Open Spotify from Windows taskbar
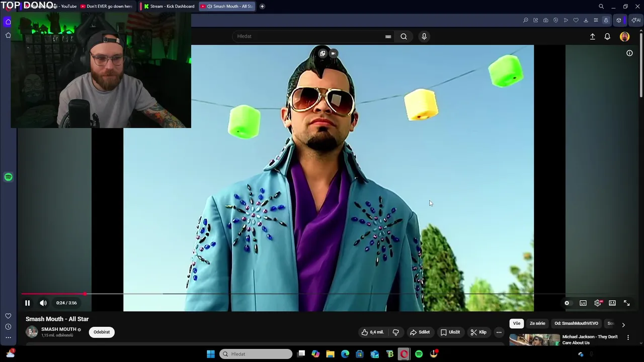Viewport: 644px width, 362px height. [x=419, y=354]
